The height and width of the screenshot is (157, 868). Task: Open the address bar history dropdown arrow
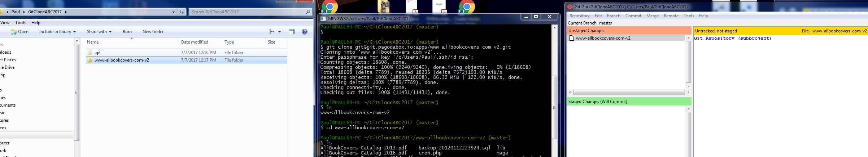pos(174,12)
